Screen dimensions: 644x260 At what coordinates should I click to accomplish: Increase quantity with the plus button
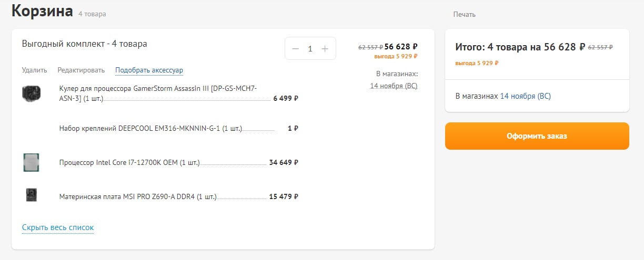click(325, 48)
